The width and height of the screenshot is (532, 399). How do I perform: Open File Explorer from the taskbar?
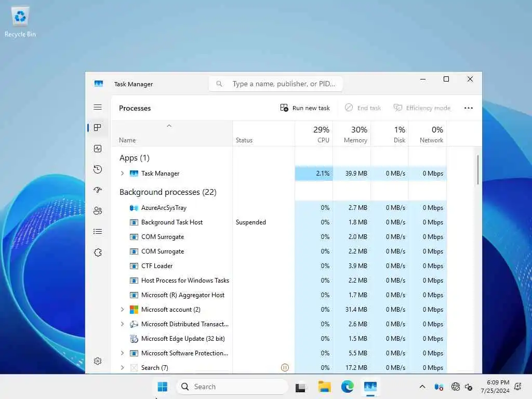(324, 387)
